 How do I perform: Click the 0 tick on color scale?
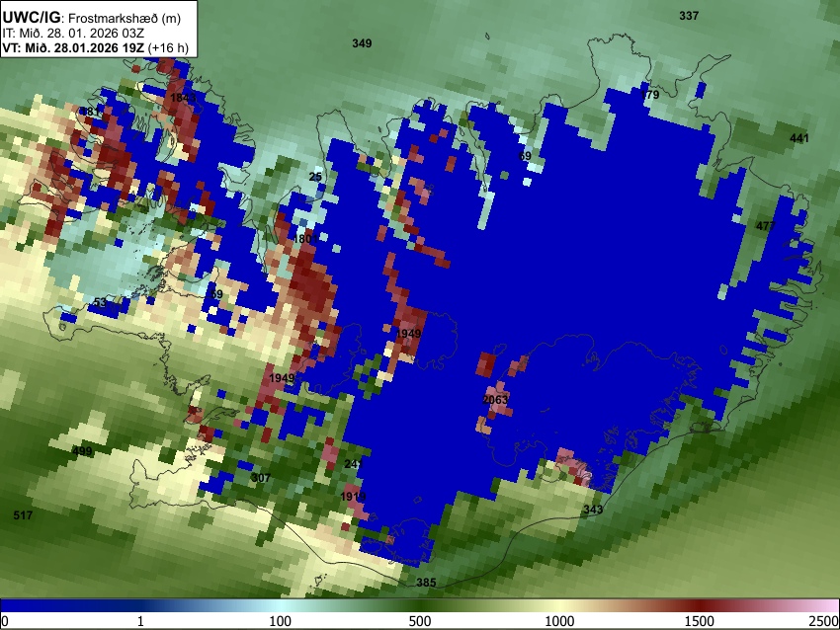pyautogui.click(x=5, y=621)
